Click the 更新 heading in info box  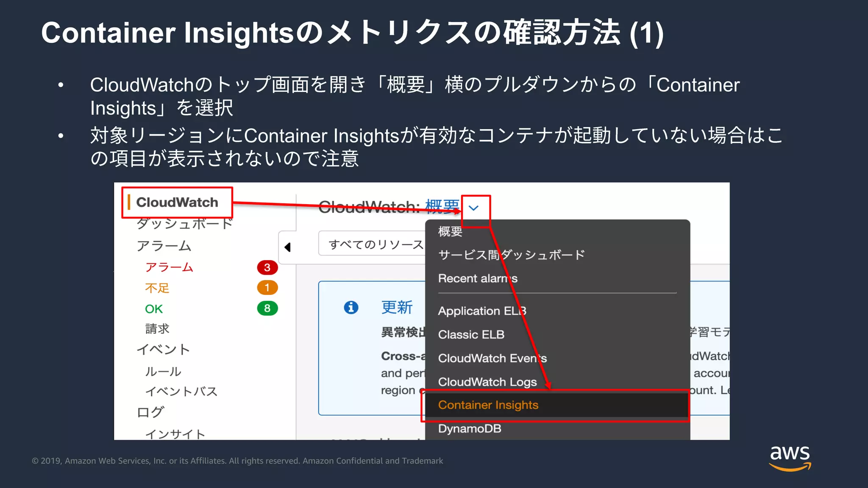(x=397, y=307)
